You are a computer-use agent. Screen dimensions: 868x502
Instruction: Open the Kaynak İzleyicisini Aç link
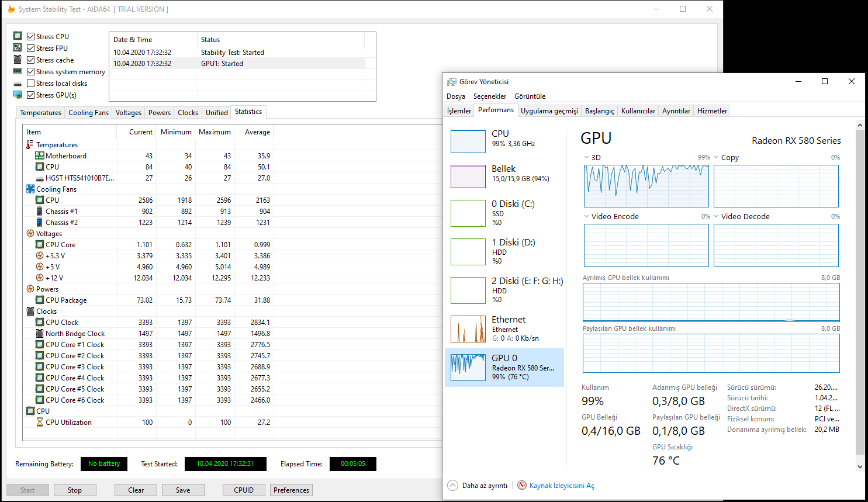pyautogui.click(x=561, y=486)
